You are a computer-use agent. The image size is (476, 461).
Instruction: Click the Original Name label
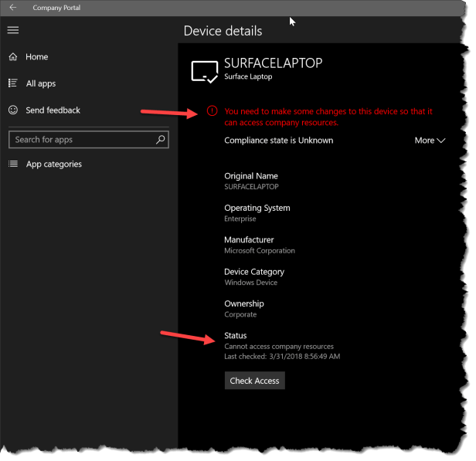pos(250,176)
